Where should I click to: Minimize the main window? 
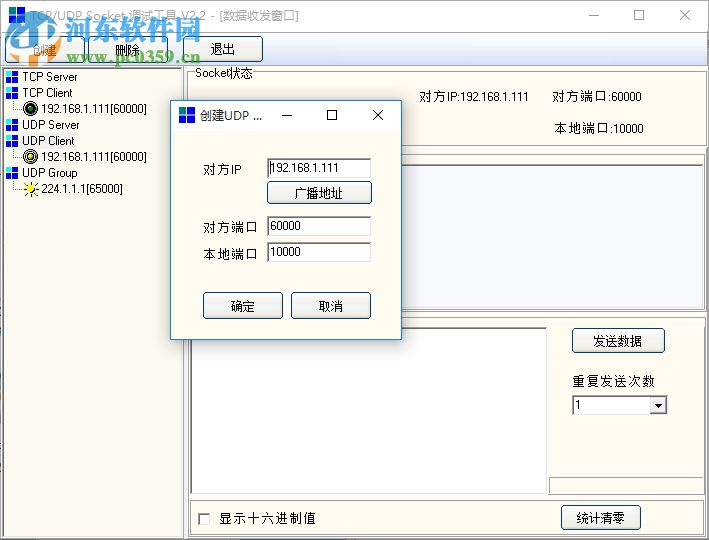594,15
